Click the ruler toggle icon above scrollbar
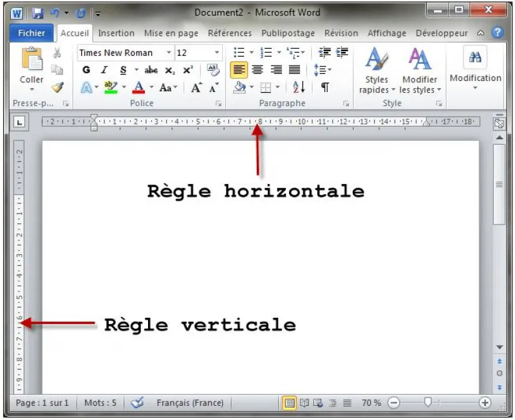The width and height of the screenshot is (515, 420). pyautogui.click(x=500, y=123)
